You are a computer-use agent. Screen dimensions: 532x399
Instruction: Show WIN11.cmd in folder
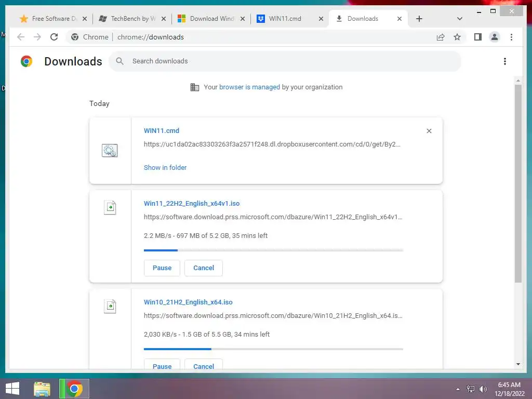click(x=165, y=168)
